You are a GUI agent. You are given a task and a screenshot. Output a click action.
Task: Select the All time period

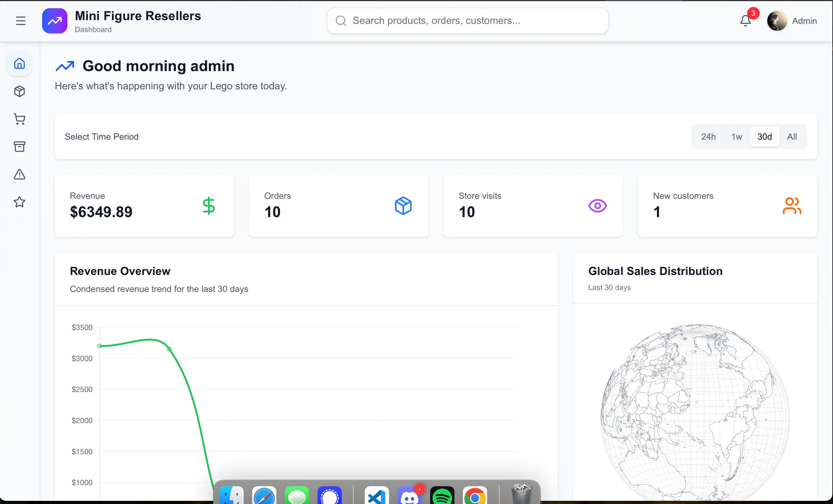coord(792,137)
